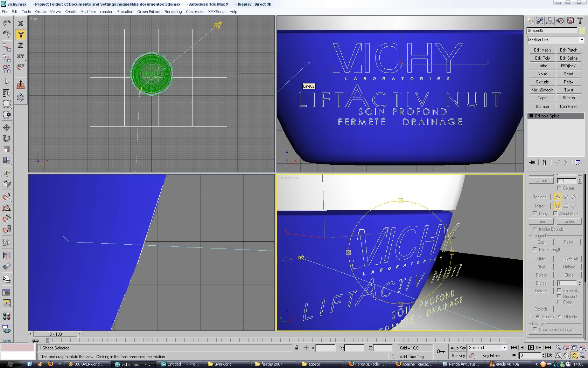
Task: Enable the Paste Length checkbox
Action: pos(535,250)
